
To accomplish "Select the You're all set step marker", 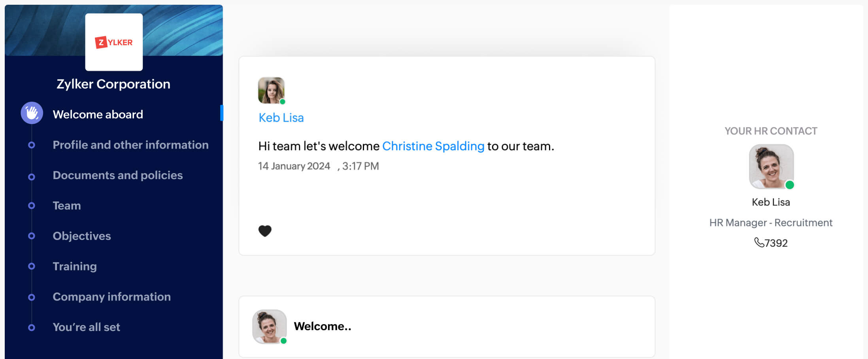I will (x=31, y=327).
